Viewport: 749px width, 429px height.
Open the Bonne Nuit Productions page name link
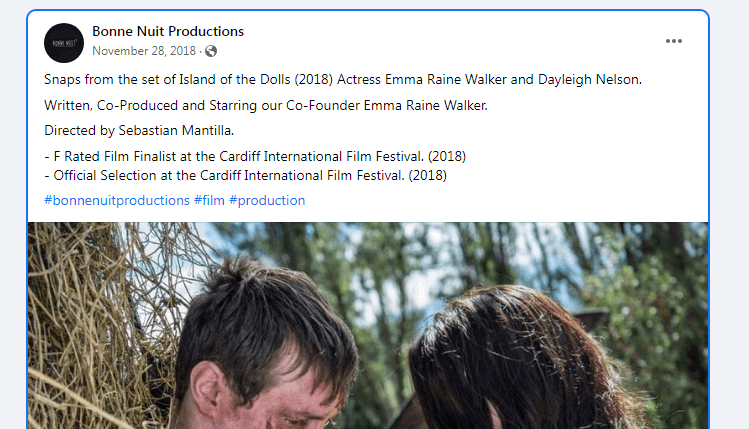click(168, 32)
